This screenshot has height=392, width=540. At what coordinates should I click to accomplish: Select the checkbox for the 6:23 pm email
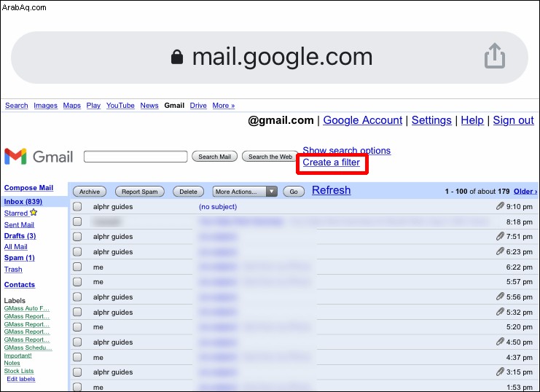click(77, 252)
